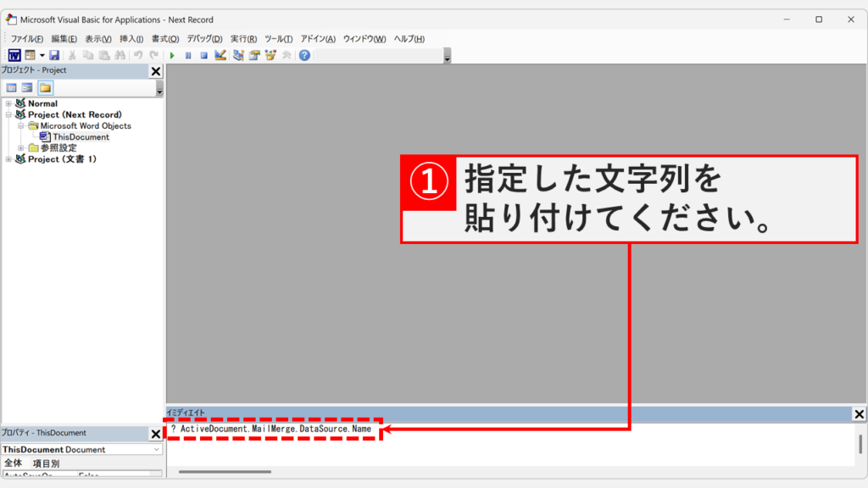Toggle the folder view in Project explorer
868x488 pixels.
click(46, 87)
